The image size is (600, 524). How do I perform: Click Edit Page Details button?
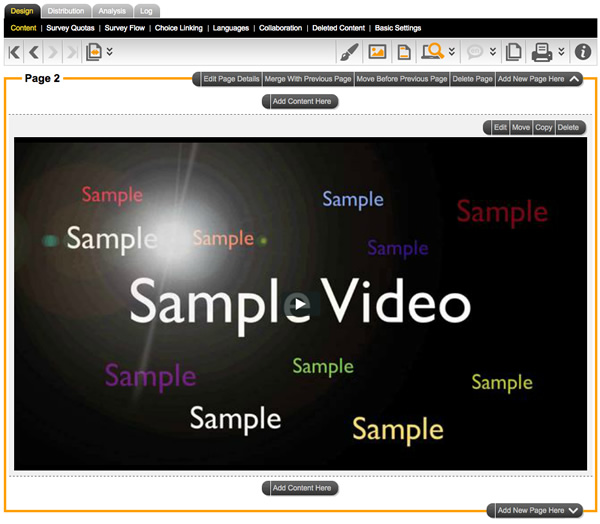click(230, 78)
